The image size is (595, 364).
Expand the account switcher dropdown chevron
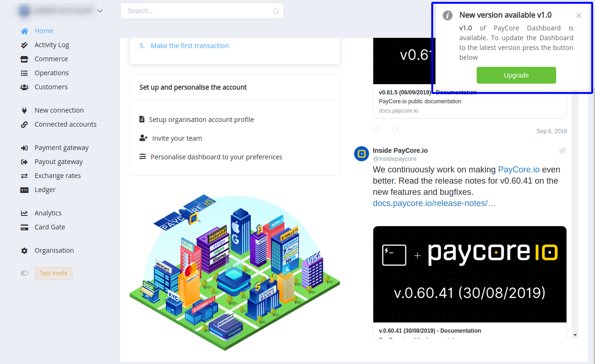(x=100, y=11)
